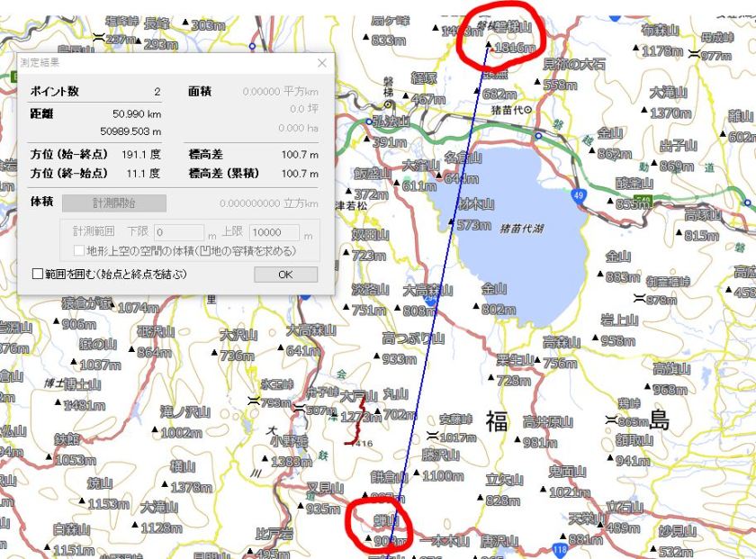Click the 鶏峠 865m pass symbol

point(611,420)
